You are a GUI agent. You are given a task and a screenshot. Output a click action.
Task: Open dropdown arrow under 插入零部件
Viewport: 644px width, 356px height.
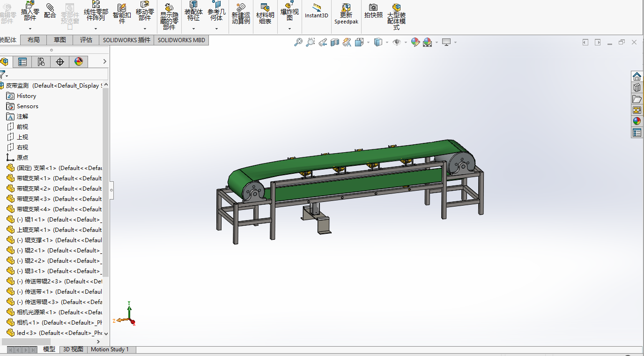click(30, 29)
